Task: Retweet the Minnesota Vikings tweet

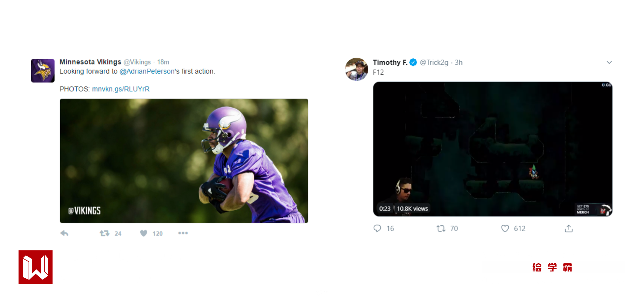Action: pos(105,233)
